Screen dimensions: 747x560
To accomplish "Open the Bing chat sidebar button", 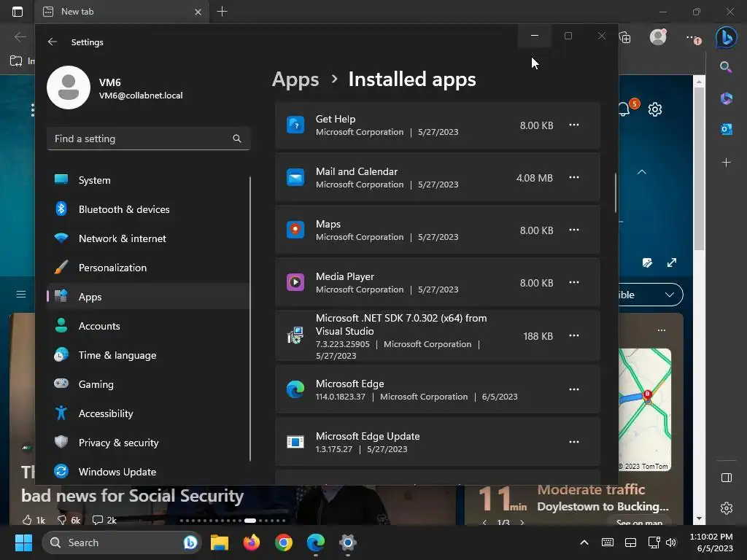I will click(x=726, y=37).
